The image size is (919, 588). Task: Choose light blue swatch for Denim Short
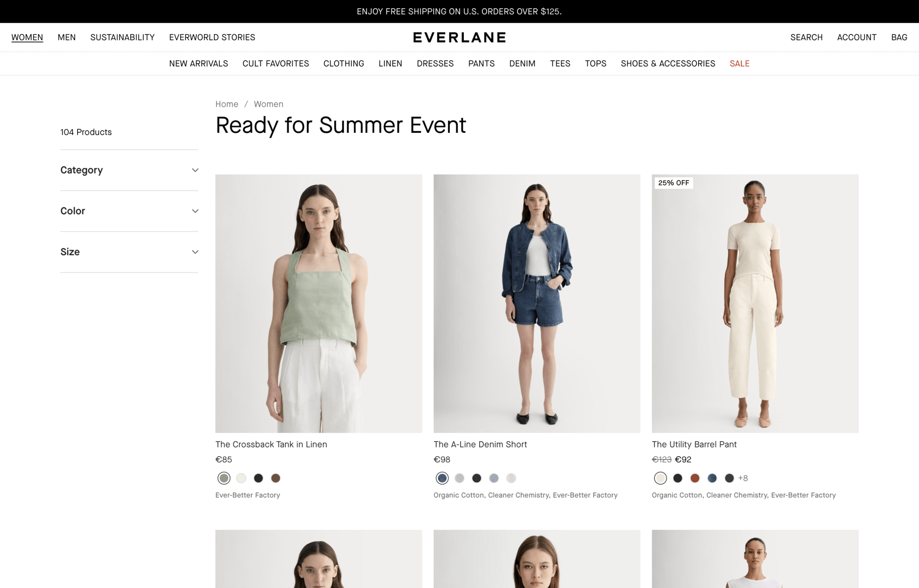[493, 478]
